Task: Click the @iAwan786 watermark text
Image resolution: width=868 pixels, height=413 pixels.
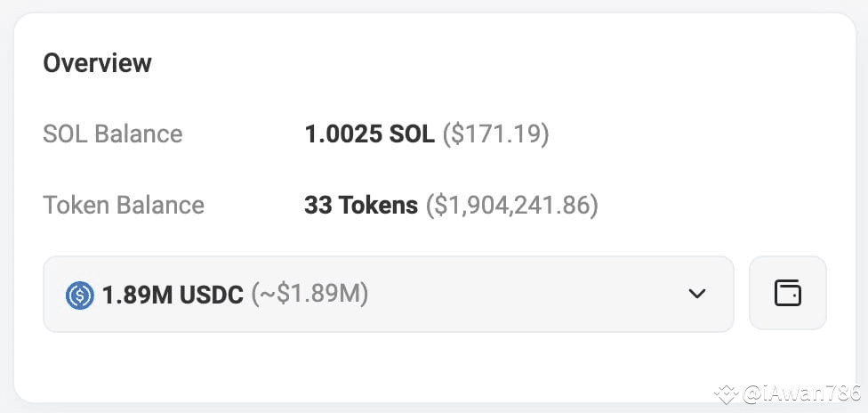Action: (801, 393)
